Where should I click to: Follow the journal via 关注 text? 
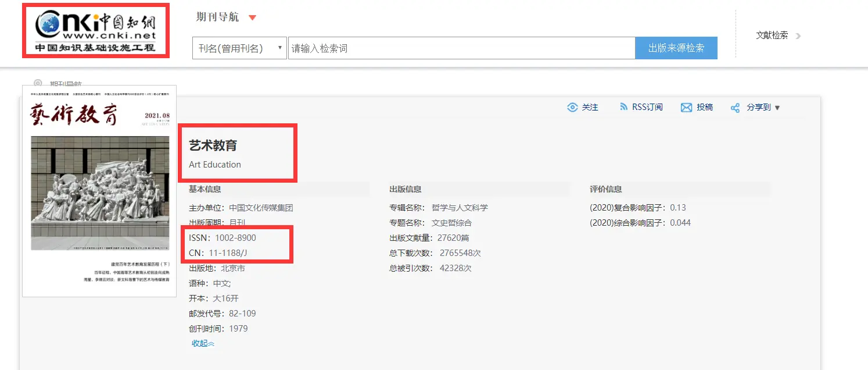[590, 108]
